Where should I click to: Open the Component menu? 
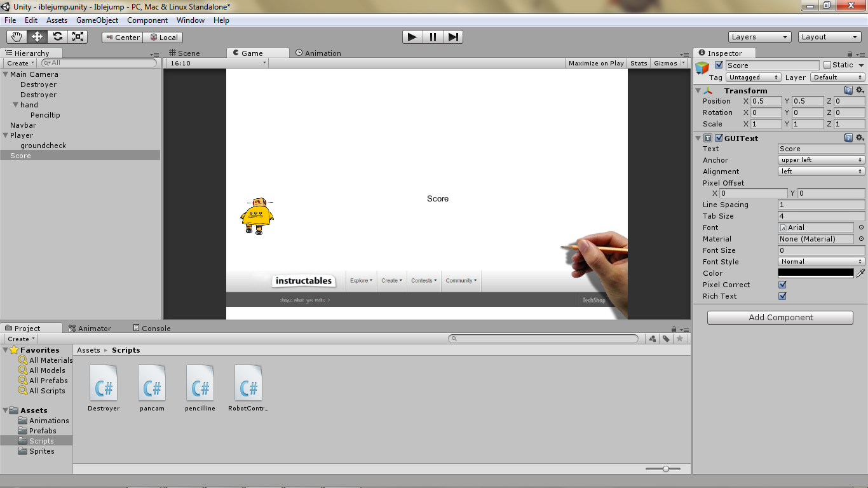click(147, 20)
